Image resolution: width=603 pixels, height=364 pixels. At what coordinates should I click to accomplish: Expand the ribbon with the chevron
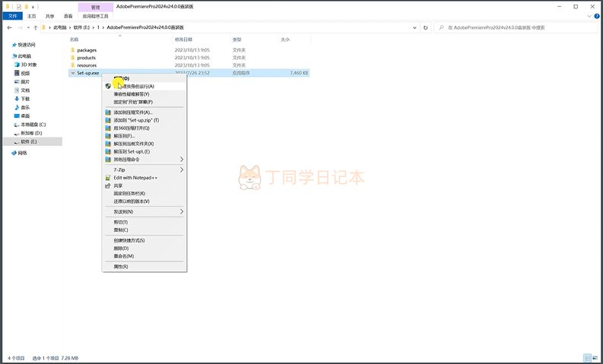pyautogui.click(x=589, y=16)
